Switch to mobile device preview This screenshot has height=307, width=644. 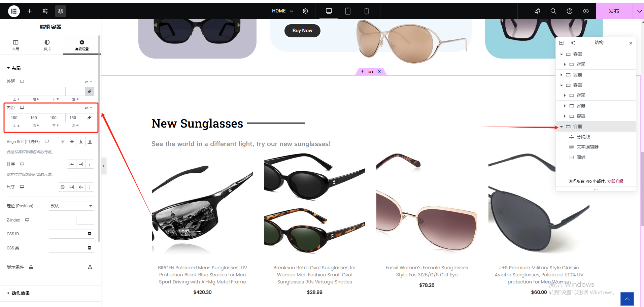click(367, 11)
